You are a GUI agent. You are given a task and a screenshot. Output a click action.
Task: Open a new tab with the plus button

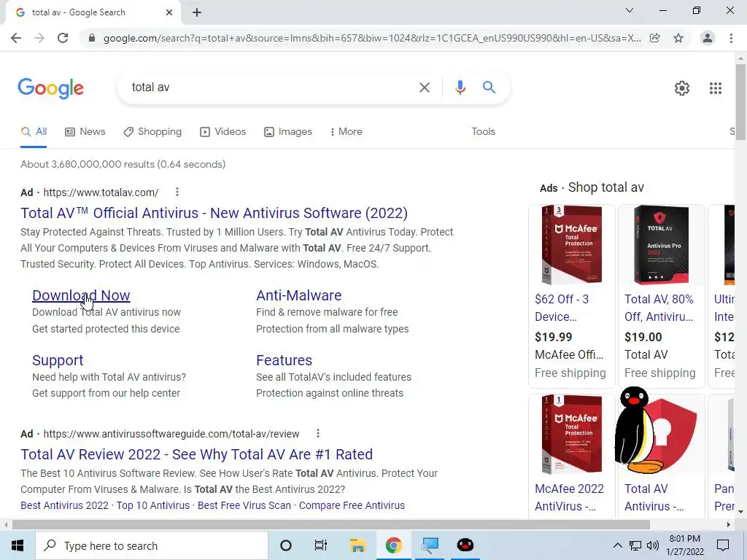[197, 12]
